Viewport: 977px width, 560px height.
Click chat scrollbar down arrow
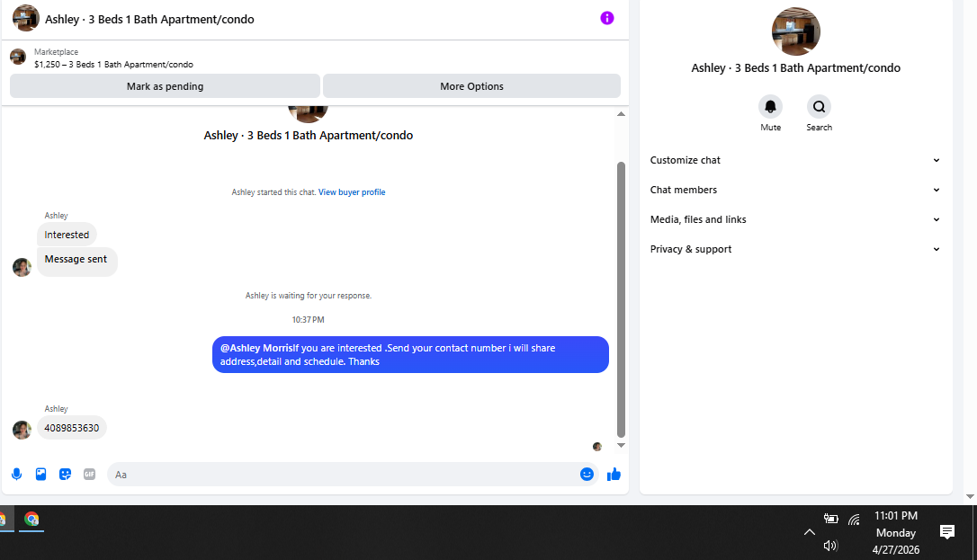coord(621,446)
